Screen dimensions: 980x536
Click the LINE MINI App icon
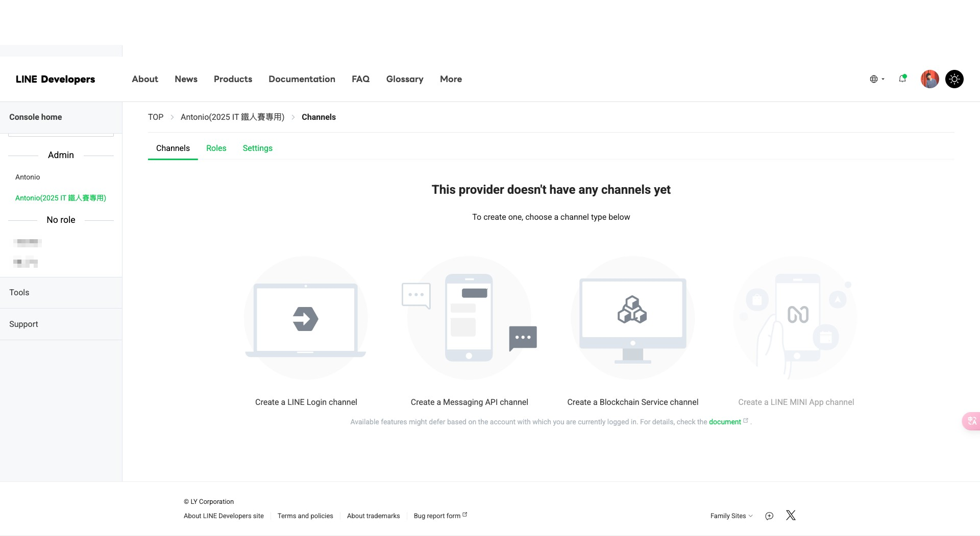796,318
